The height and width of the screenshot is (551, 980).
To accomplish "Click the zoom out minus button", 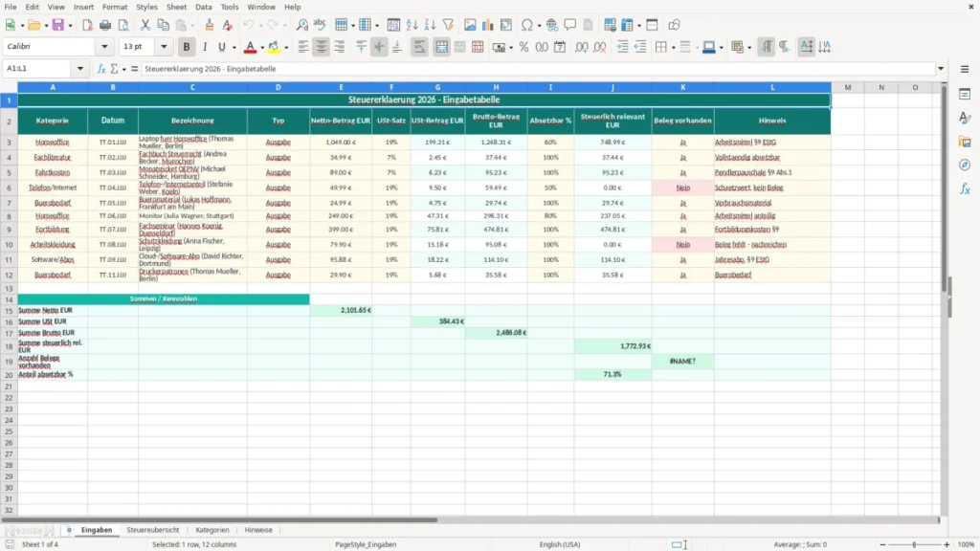I will (x=882, y=544).
